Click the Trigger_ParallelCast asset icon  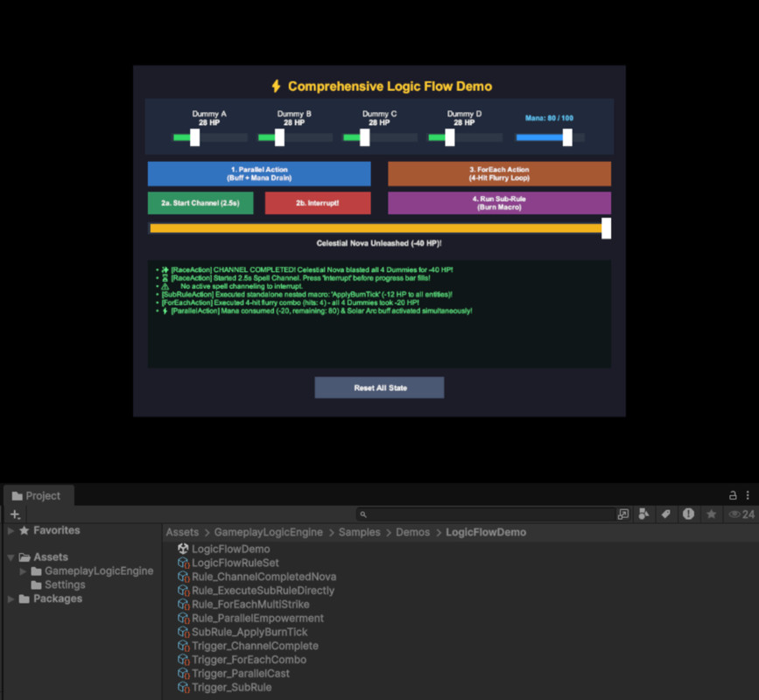[x=183, y=674]
